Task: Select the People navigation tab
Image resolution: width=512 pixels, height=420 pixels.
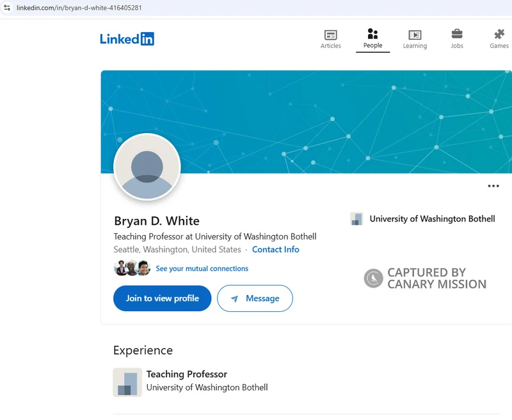Action: (372, 38)
